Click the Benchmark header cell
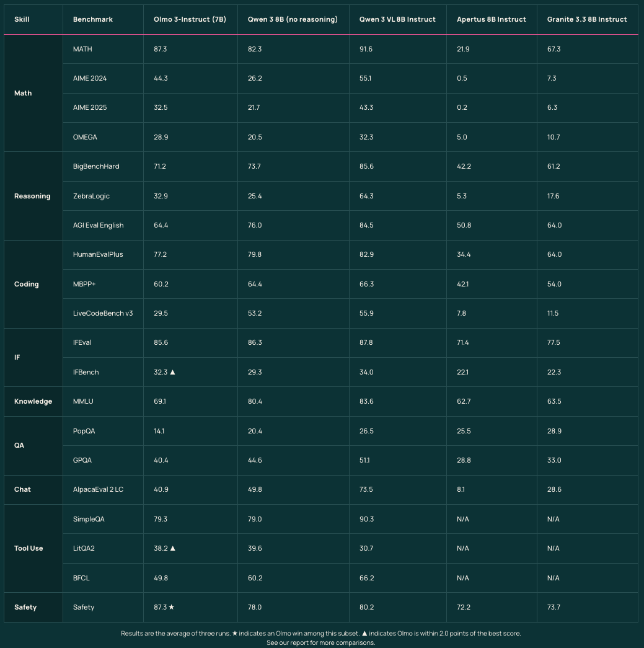This screenshot has height=648, width=644. click(92, 19)
